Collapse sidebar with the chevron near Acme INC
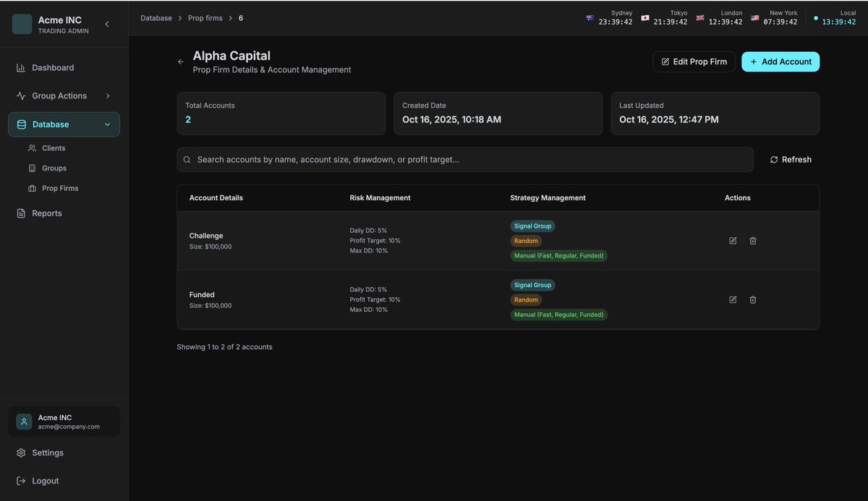868x501 pixels. (x=107, y=24)
